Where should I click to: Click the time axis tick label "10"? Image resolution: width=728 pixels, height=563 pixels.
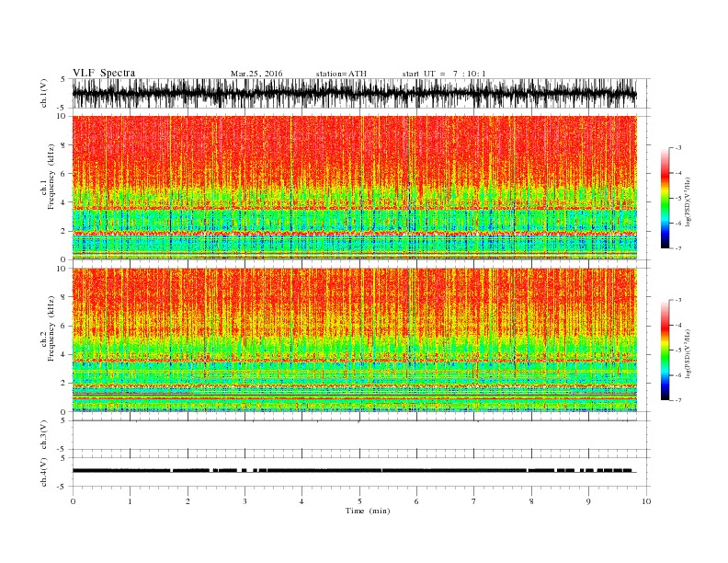pyautogui.click(x=646, y=501)
